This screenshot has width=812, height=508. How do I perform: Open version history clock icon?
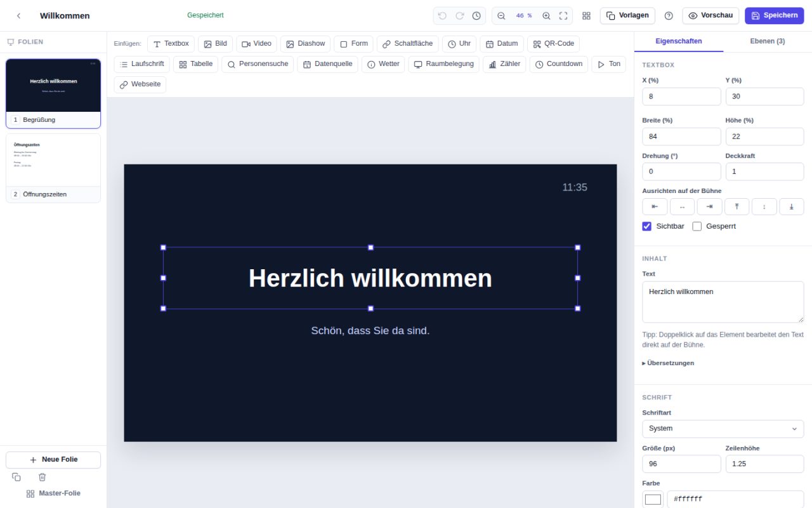pos(476,16)
